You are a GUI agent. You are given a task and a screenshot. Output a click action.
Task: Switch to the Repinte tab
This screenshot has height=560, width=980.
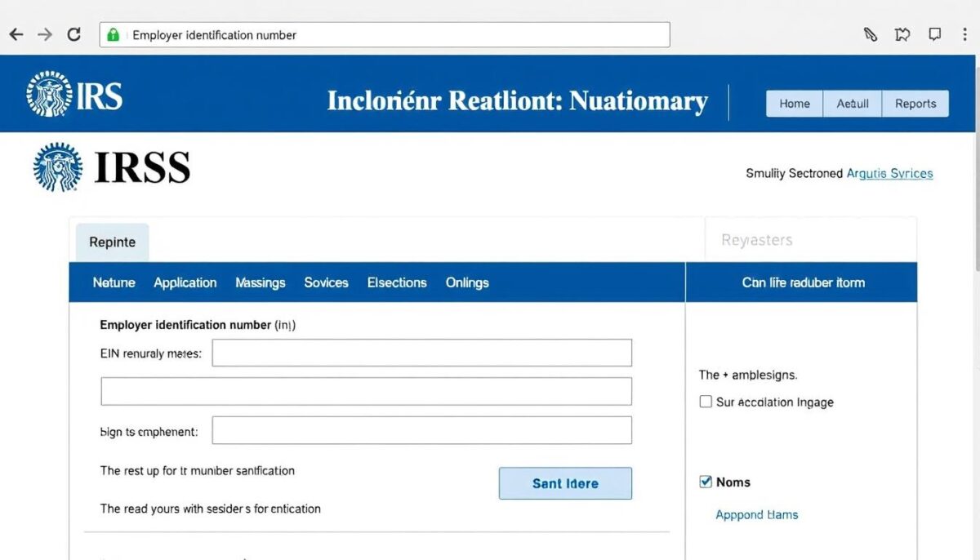[x=113, y=242]
